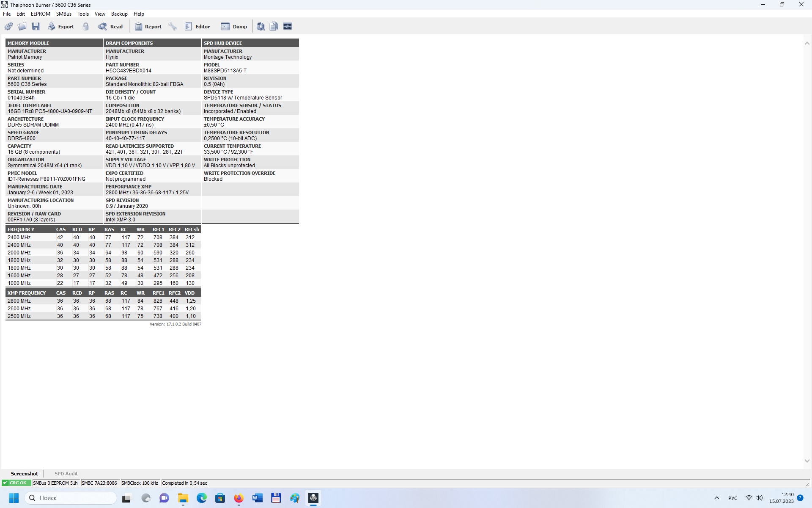
Task: Click the wrench toolbar icon
Action: [173, 27]
